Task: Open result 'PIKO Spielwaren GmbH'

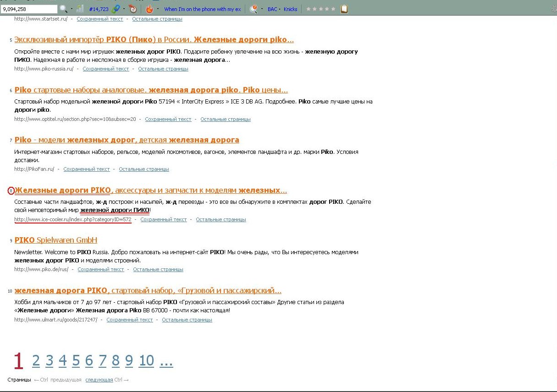Action: pyautogui.click(x=56, y=240)
